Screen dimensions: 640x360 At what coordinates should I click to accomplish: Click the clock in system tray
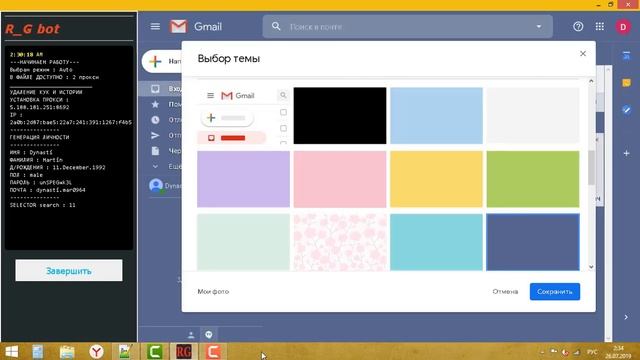pos(618,352)
